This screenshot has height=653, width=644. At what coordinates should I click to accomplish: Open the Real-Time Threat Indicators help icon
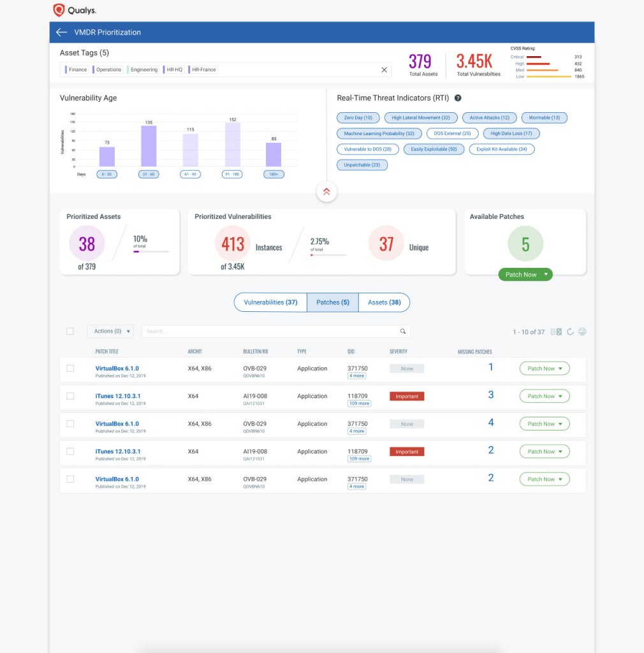click(x=458, y=98)
